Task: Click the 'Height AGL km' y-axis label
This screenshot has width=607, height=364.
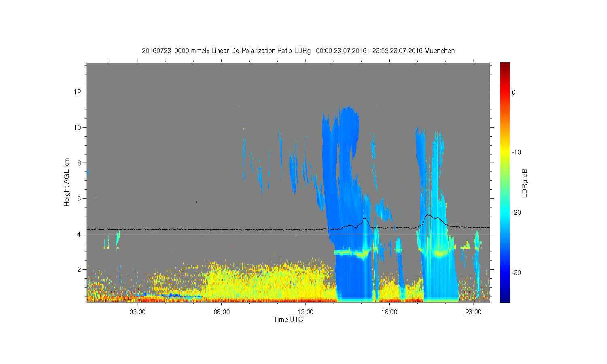Action: click(x=67, y=182)
